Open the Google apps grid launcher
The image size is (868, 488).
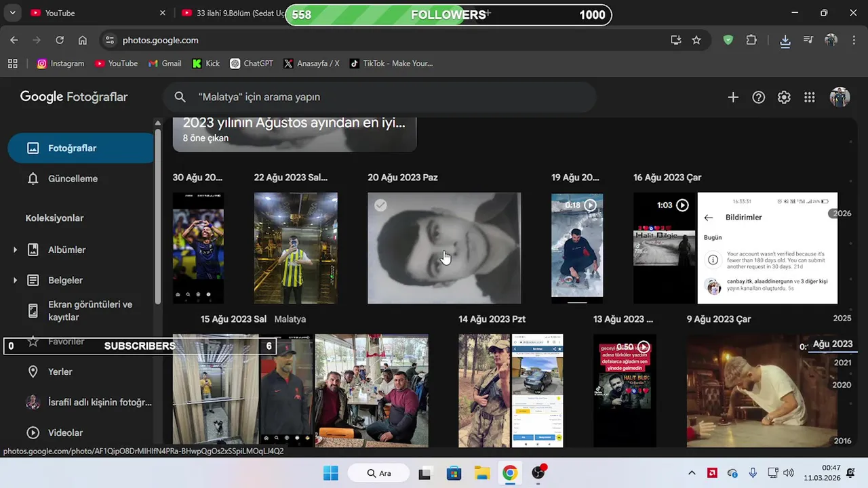[810, 97]
